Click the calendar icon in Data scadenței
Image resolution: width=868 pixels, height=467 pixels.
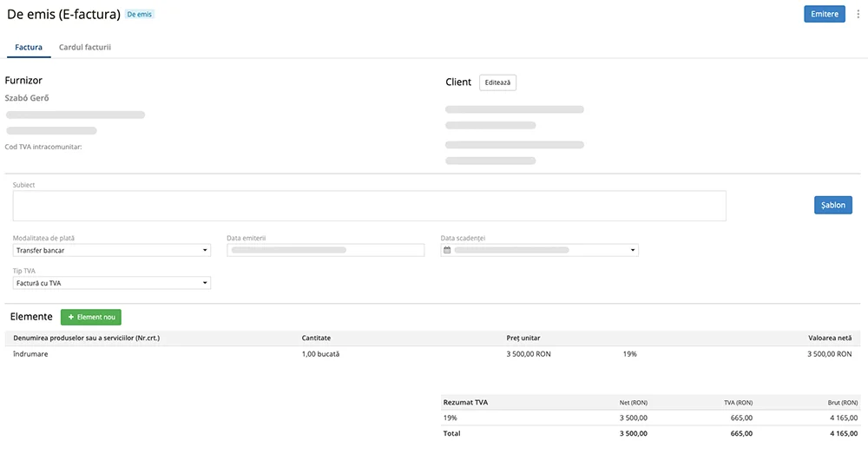(x=447, y=250)
